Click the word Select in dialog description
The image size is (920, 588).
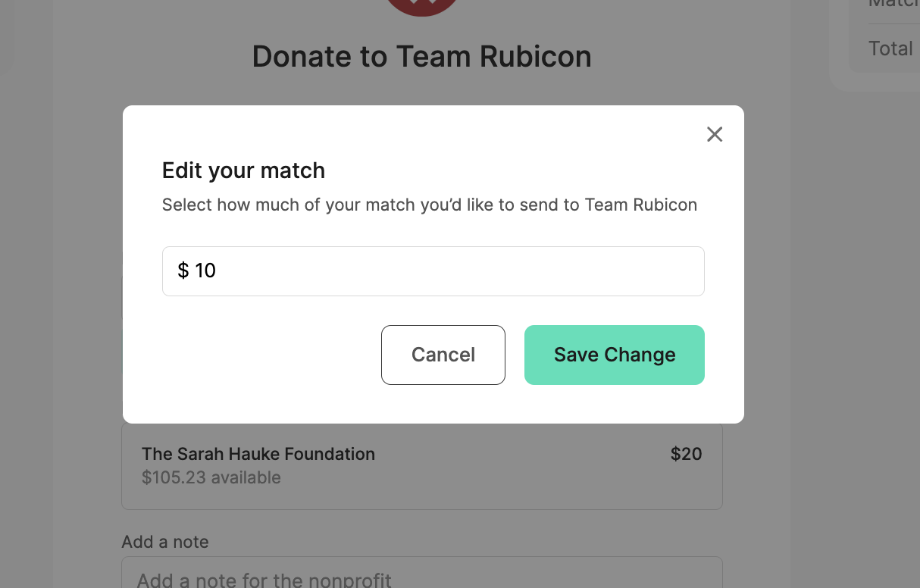tap(187, 205)
